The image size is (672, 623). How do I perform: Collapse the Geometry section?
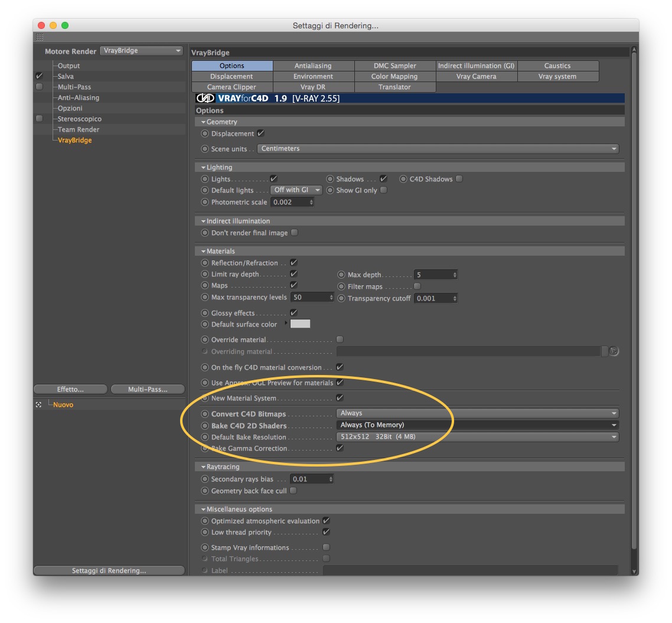coord(203,122)
